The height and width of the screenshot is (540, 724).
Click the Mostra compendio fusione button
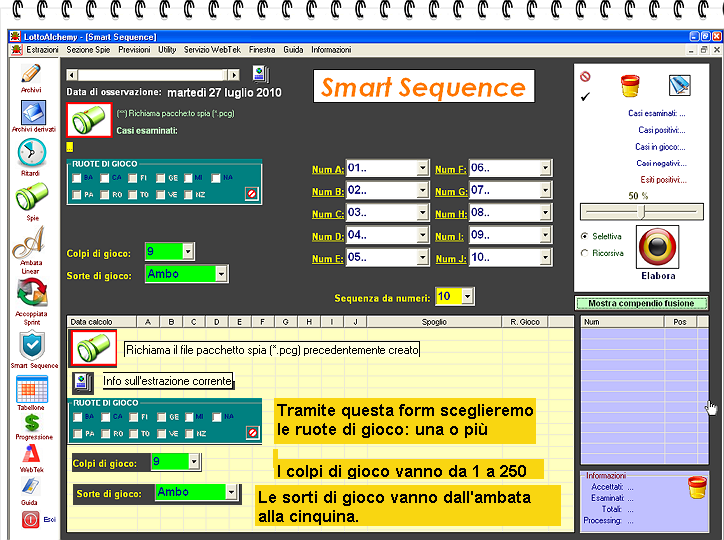pyautogui.click(x=641, y=303)
